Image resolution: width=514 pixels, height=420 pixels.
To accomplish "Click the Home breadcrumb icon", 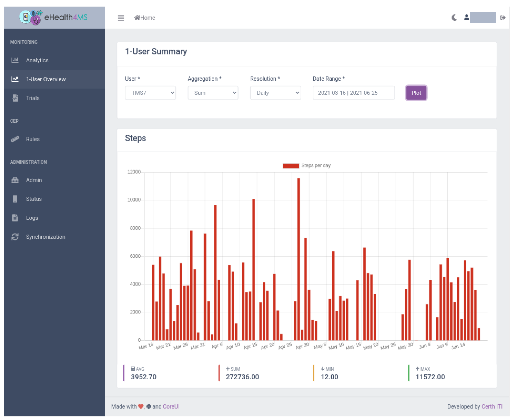I will [137, 18].
